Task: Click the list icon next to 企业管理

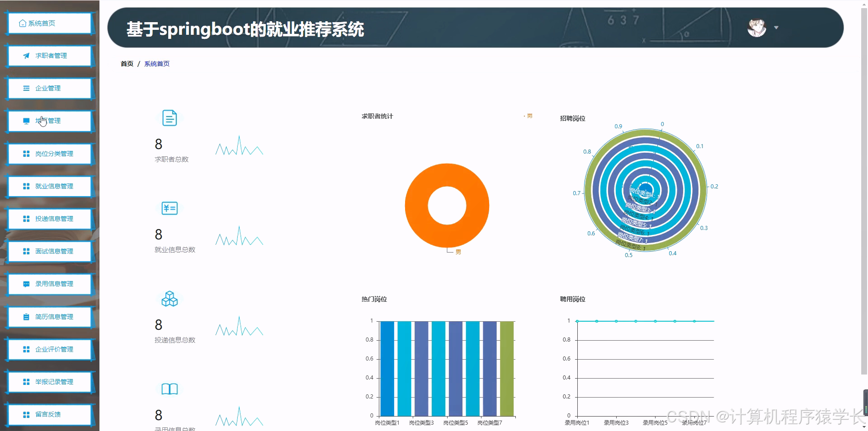Action: (x=26, y=88)
